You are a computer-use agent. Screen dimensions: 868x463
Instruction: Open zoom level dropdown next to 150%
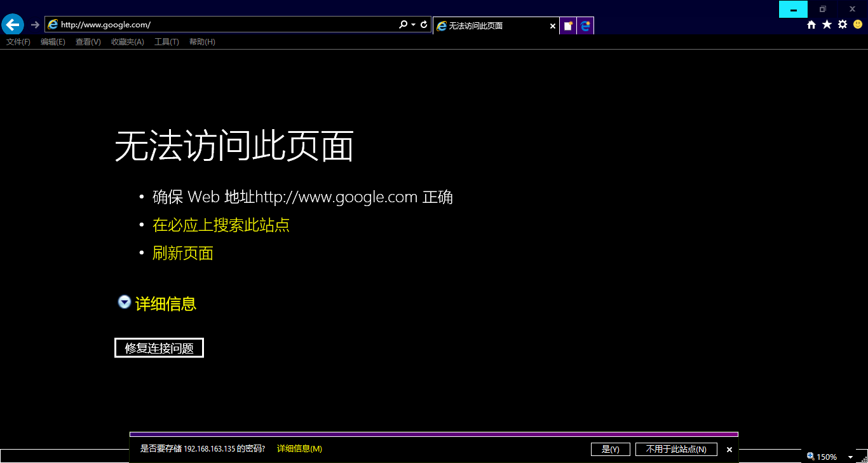tap(850, 457)
